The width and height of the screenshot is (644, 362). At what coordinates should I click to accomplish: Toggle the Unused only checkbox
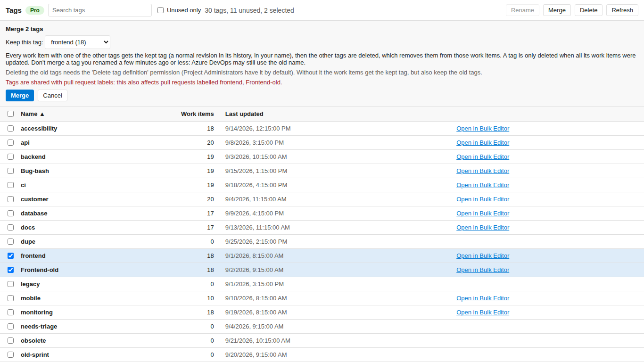tap(160, 10)
